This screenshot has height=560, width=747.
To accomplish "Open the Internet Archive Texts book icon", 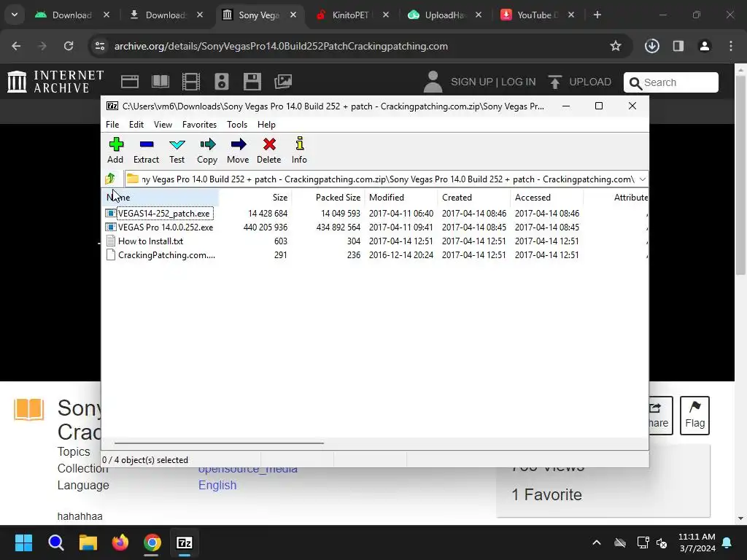I will pos(160,82).
